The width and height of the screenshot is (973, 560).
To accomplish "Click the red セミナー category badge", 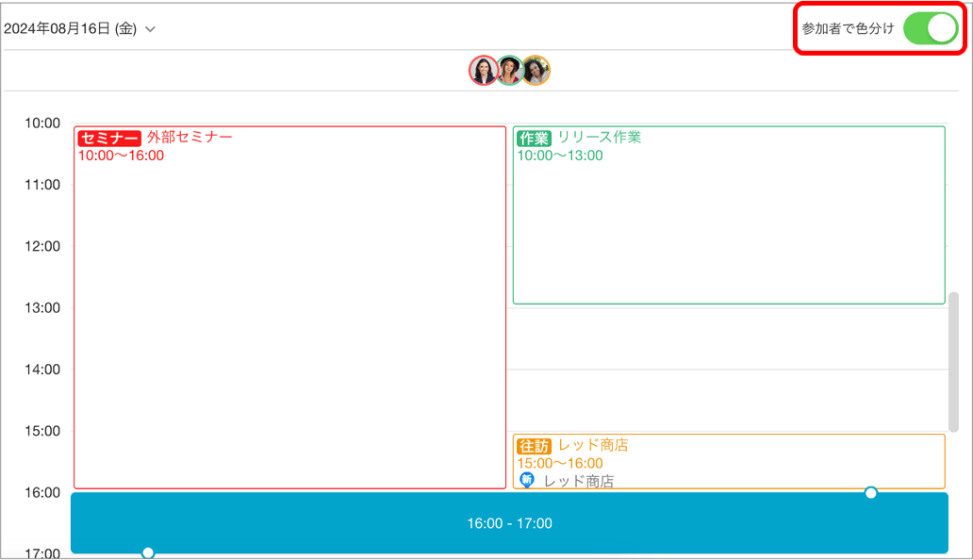I will (109, 138).
